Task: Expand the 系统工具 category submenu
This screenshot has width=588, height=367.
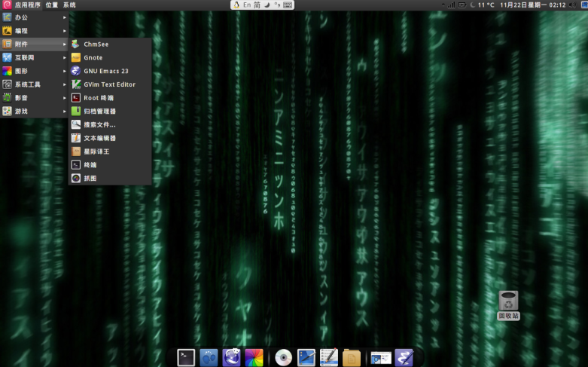Action: [x=34, y=84]
